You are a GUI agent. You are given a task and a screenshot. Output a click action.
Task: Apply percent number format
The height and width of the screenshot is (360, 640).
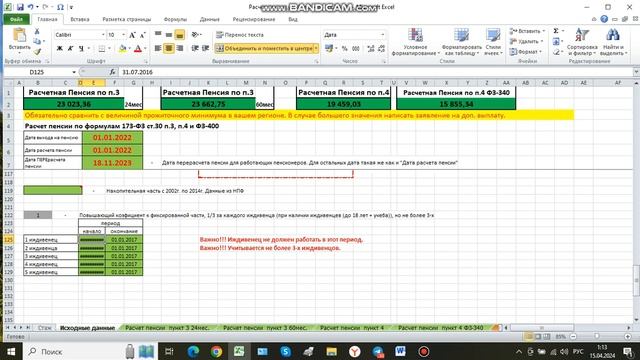344,49
